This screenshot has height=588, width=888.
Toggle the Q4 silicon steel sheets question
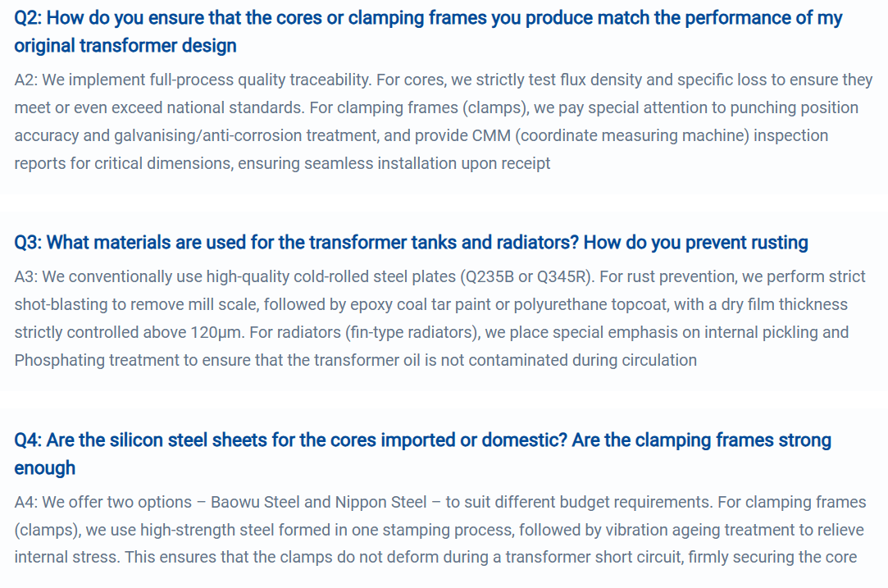[422, 454]
